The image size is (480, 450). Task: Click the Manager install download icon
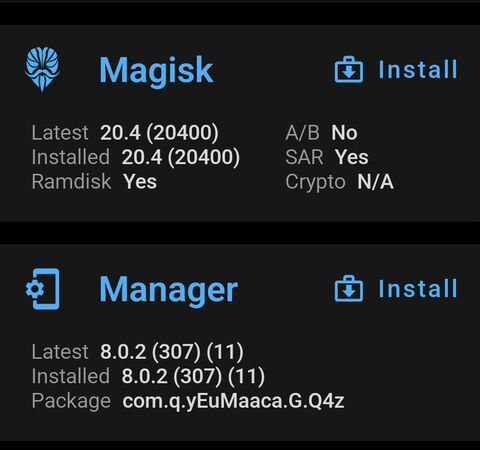(x=349, y=288)
